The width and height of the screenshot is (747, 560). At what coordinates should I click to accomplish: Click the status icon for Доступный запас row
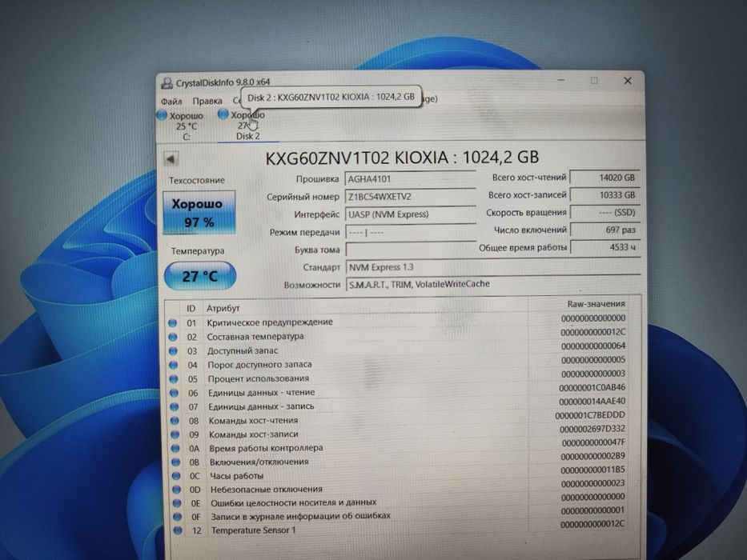pos(173,351)
